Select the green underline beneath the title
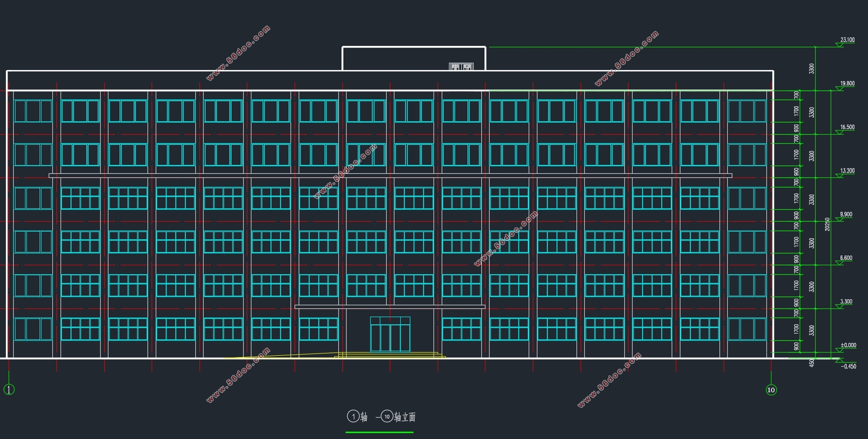 coord(379,432)
